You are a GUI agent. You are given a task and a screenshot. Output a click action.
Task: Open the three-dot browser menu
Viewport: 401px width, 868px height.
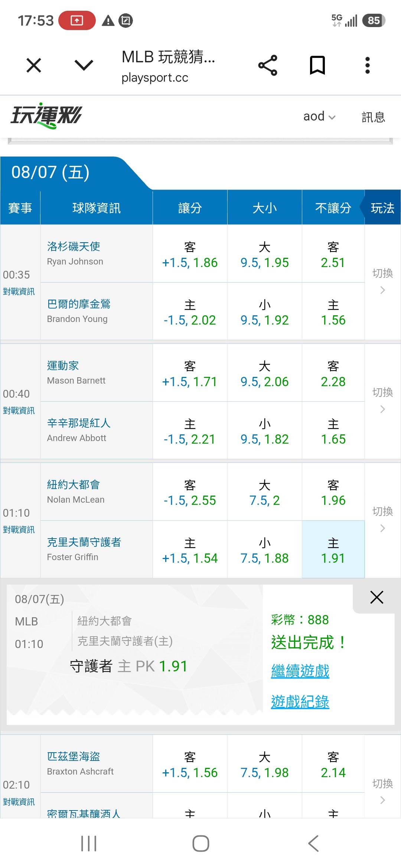point(367,65)
